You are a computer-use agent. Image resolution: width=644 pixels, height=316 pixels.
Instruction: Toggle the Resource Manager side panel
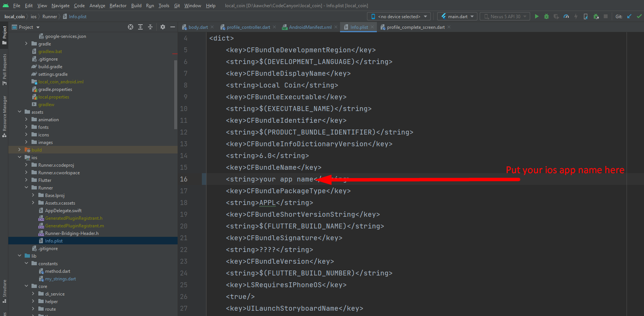coord(5,114)
